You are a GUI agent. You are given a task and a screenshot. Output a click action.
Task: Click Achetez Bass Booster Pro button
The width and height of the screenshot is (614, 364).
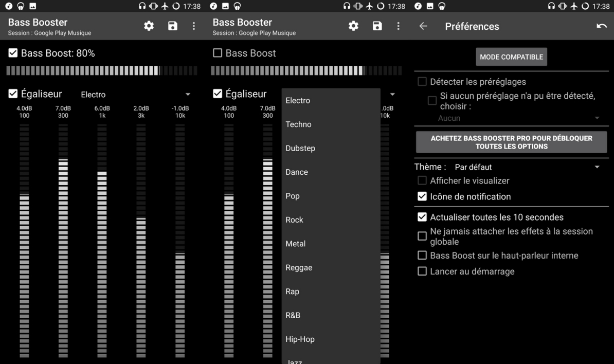click(x=511, y=142)
